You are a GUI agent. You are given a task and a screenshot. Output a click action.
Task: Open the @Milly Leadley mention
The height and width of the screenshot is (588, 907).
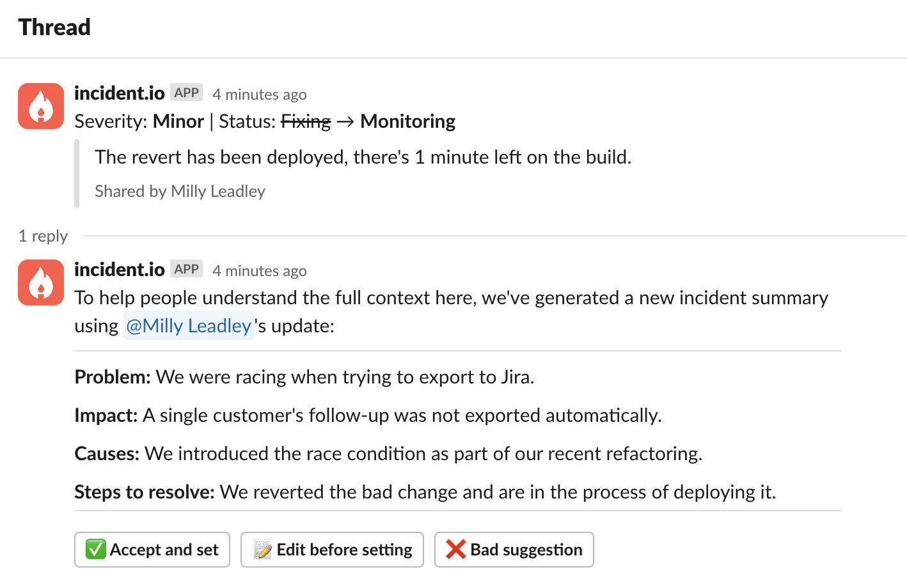189,326
